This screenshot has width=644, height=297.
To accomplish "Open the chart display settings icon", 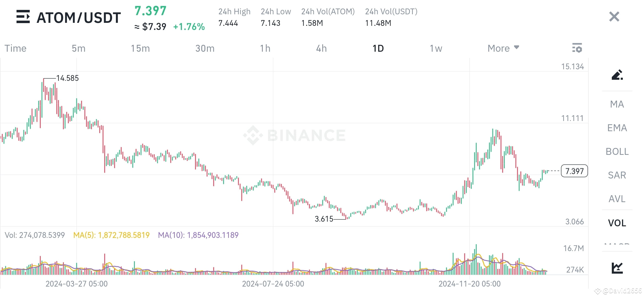I will pyautogui.click(x=577, y=48).
